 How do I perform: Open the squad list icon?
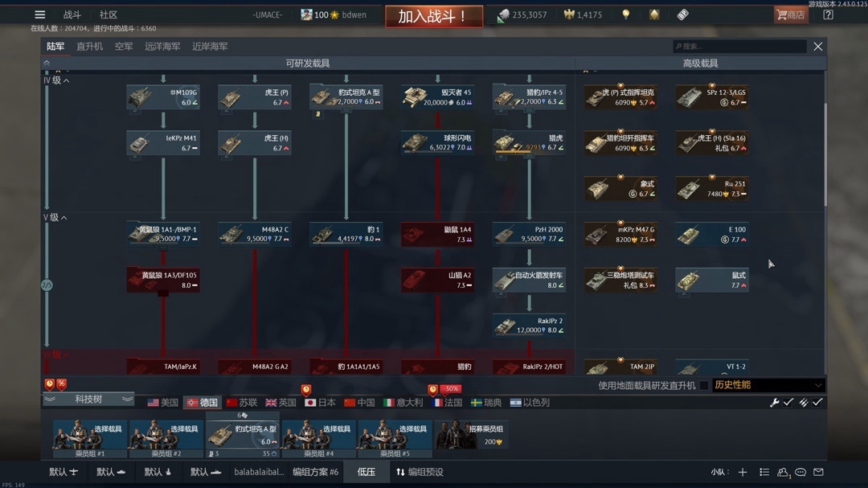point(764,472)
